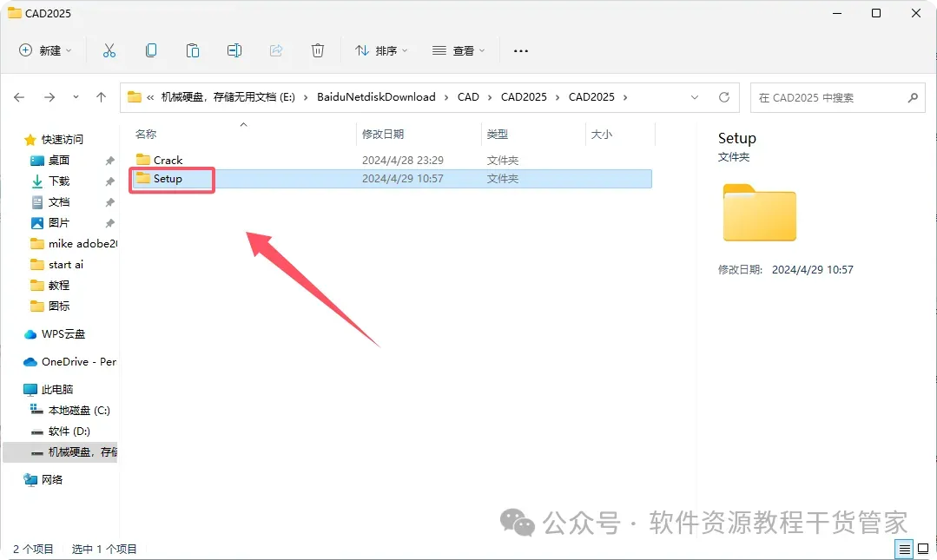
Task: Click 机械硬盘 (E:) breadcrumb
Action: coord(228,97)
